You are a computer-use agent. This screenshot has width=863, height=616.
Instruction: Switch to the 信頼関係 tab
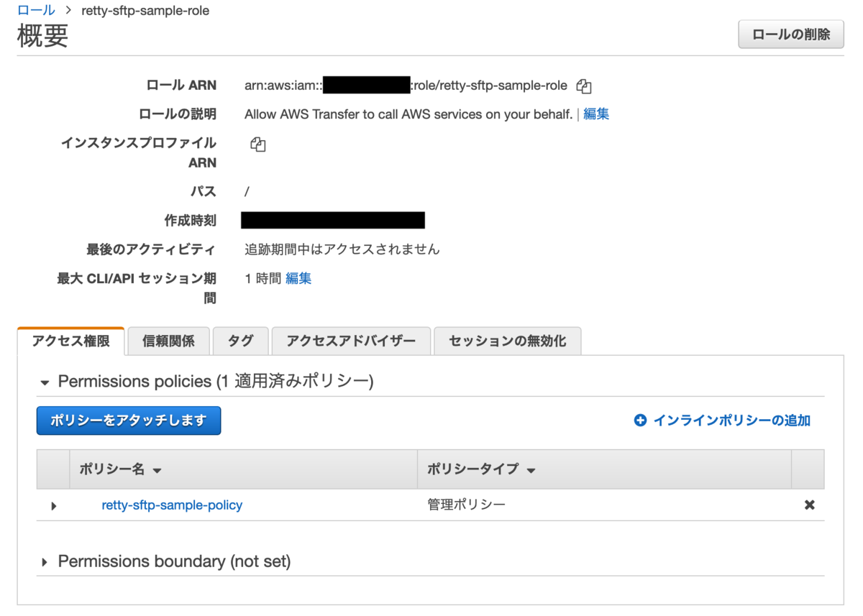(x=168, y=341)
